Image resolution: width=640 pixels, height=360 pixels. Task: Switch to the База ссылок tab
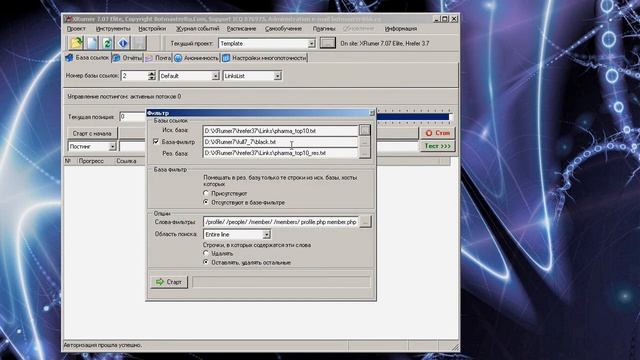87,58
